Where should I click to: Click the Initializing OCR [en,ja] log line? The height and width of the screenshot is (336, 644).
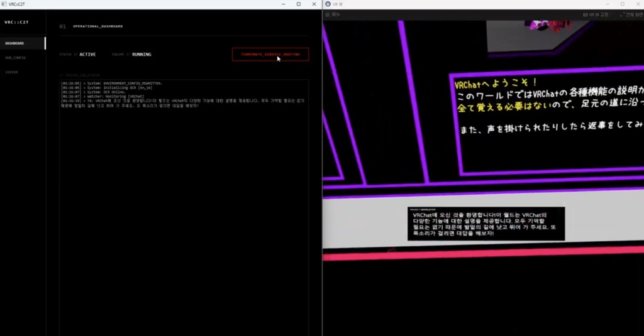pyautogui.click(x=107, y=87)
